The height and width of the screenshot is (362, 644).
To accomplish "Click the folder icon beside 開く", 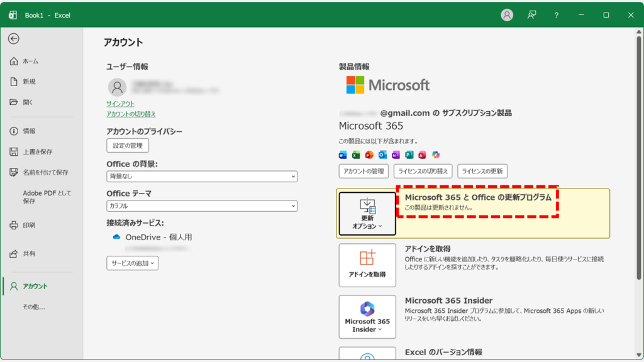I will [x=14, y=102].
